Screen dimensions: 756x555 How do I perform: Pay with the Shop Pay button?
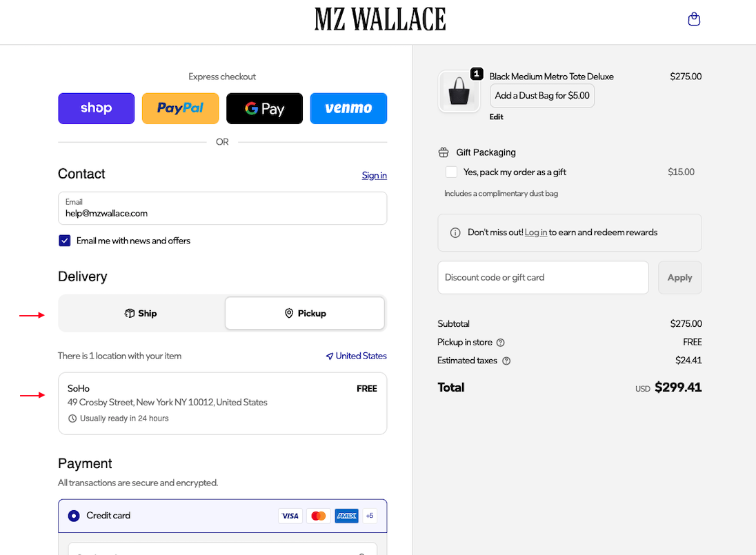pos(96,108)
